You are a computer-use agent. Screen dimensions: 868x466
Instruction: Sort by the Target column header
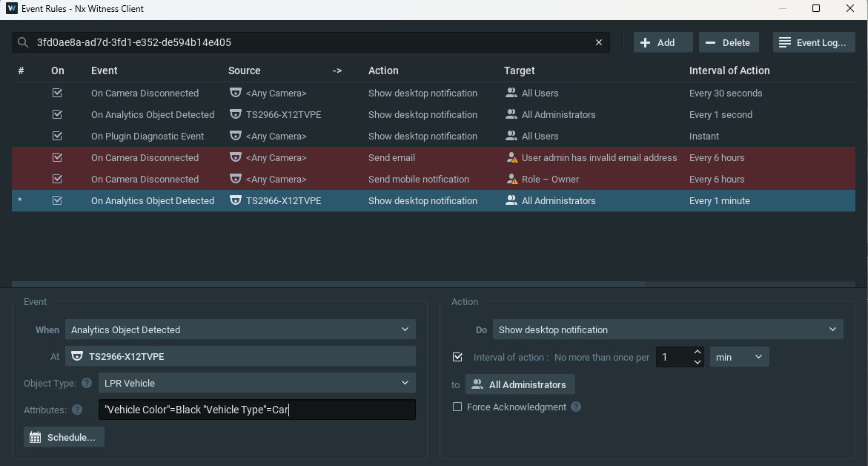(x=520, y=70)
